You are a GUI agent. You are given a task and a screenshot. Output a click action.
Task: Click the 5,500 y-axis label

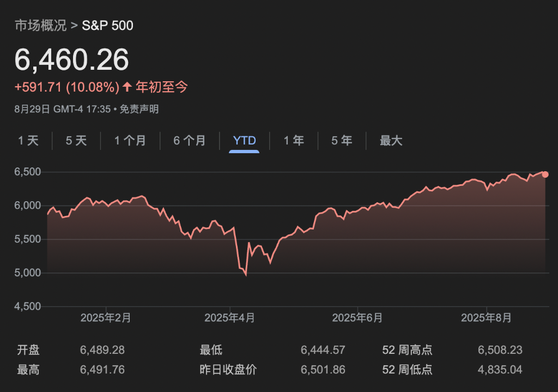(27, 239)
